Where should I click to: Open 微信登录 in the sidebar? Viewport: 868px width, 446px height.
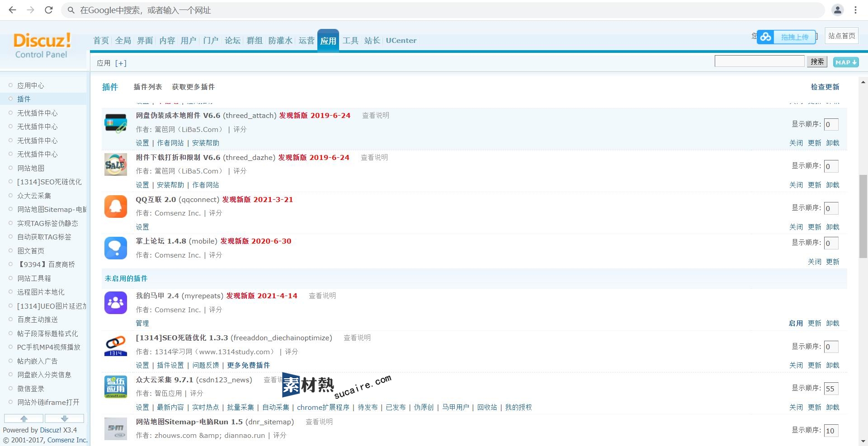pyautogui.click(x=31, y=389)
